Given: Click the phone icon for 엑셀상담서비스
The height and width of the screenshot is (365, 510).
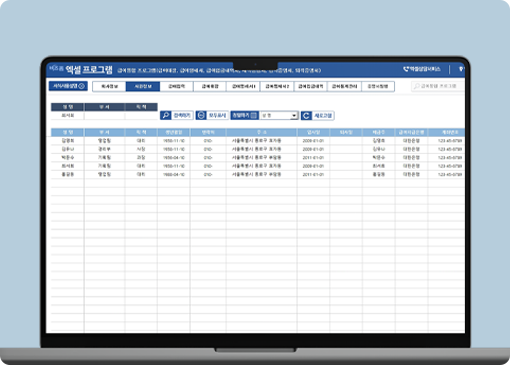Looking at the screenshot, I should click(406, 69).
